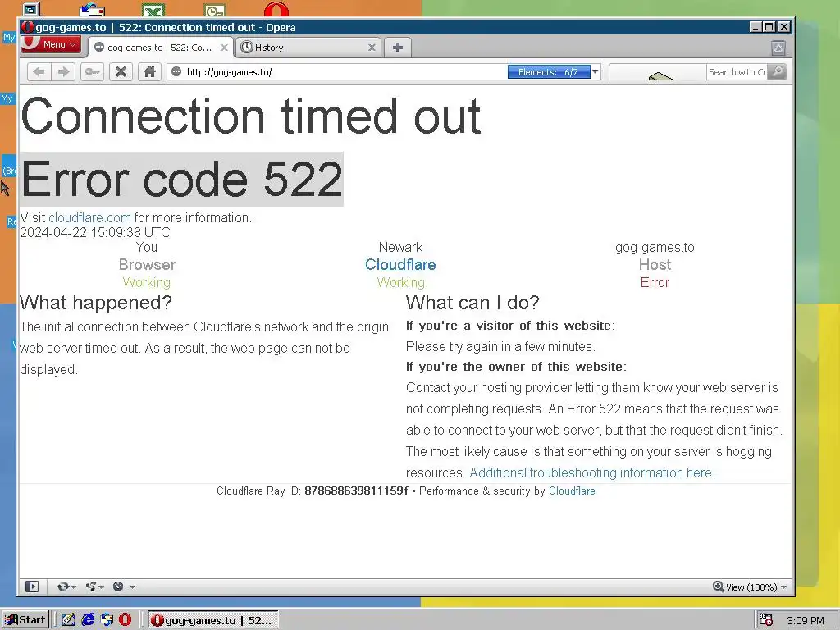Click the site badge icon in address bar

177,72
